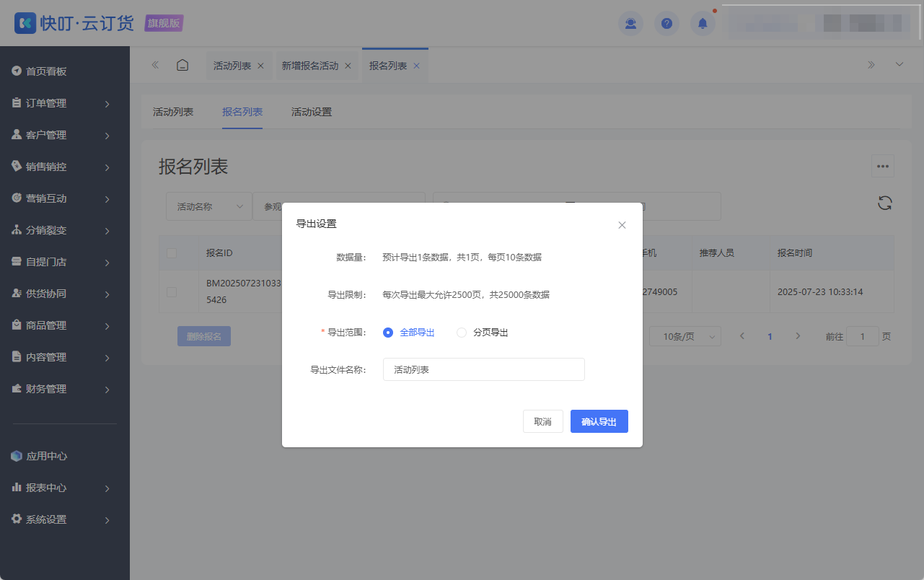Click the 旗舰版 badge
Viewport: 924px width, 580px height.
164,23
